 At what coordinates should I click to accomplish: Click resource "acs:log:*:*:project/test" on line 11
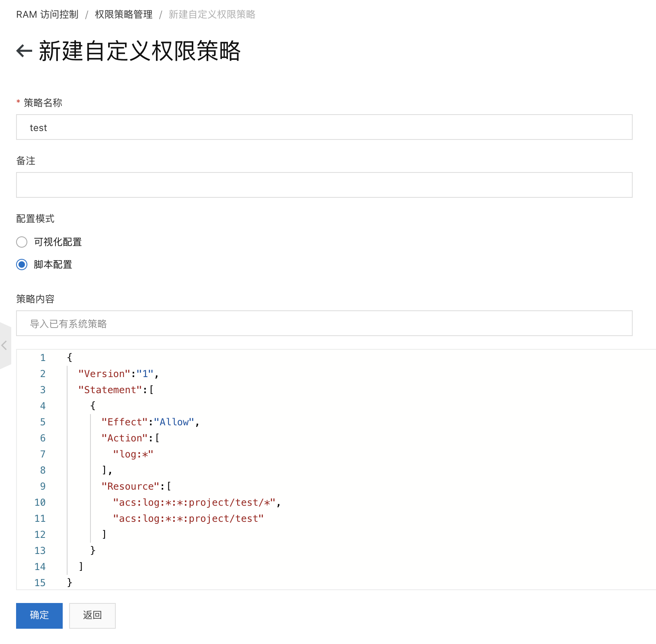188,519
